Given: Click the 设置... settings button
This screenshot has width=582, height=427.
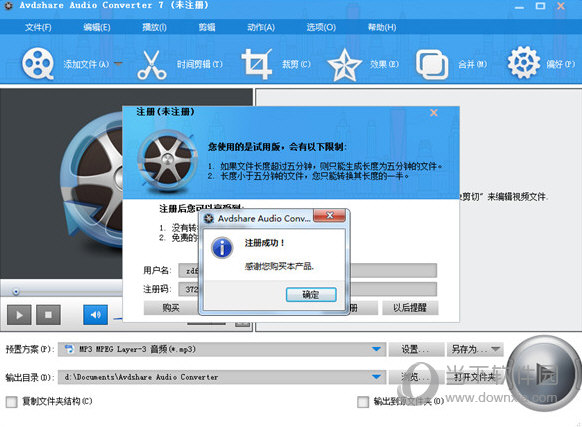Looking at the screenshot, I should click(x=416, y=349).
